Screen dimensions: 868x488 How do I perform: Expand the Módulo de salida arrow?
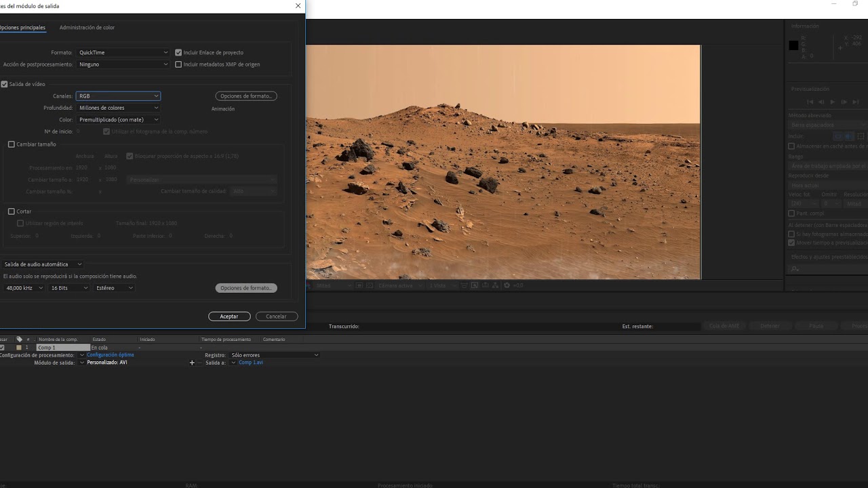82,363
